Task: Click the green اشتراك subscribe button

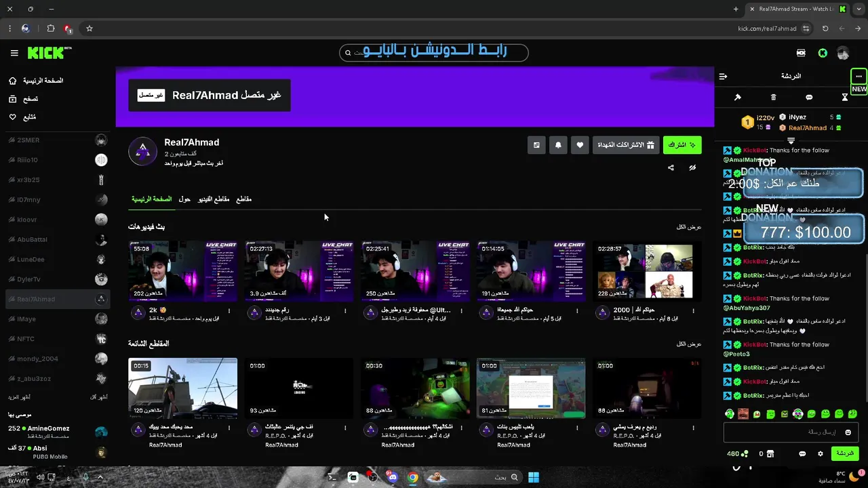Action: (x=682, y=145)
